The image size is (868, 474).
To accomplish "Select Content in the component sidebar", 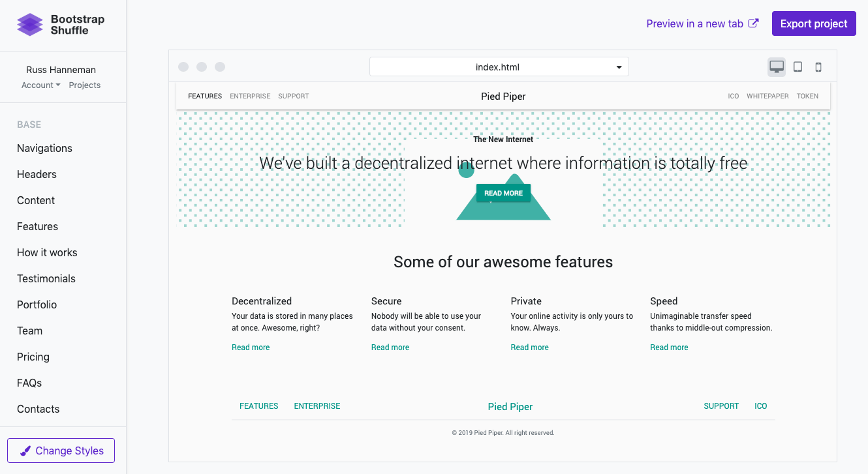I will click(36, 200).
